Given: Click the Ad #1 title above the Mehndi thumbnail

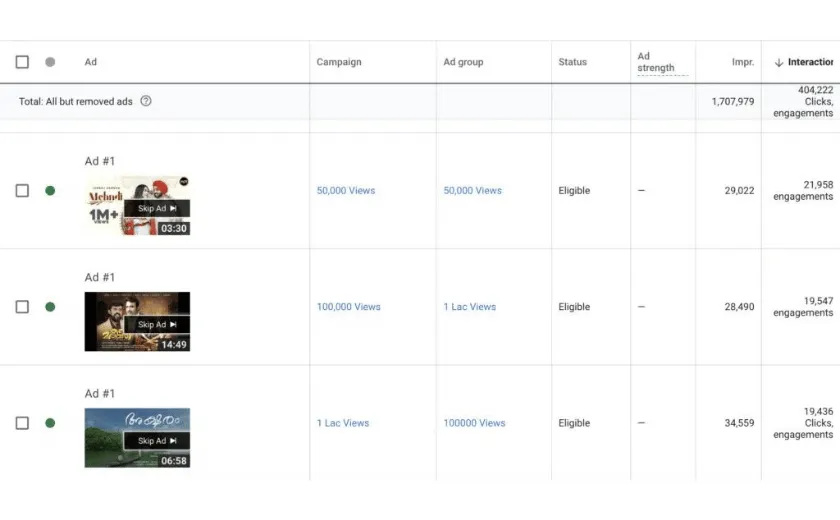Looking at the screenshot, I should tap(100, 161).
